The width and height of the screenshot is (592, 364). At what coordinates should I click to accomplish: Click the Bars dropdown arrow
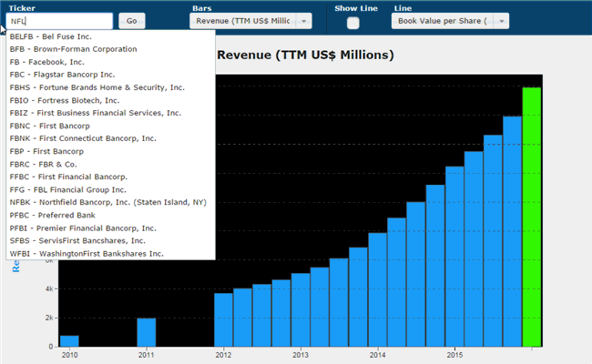304,21
